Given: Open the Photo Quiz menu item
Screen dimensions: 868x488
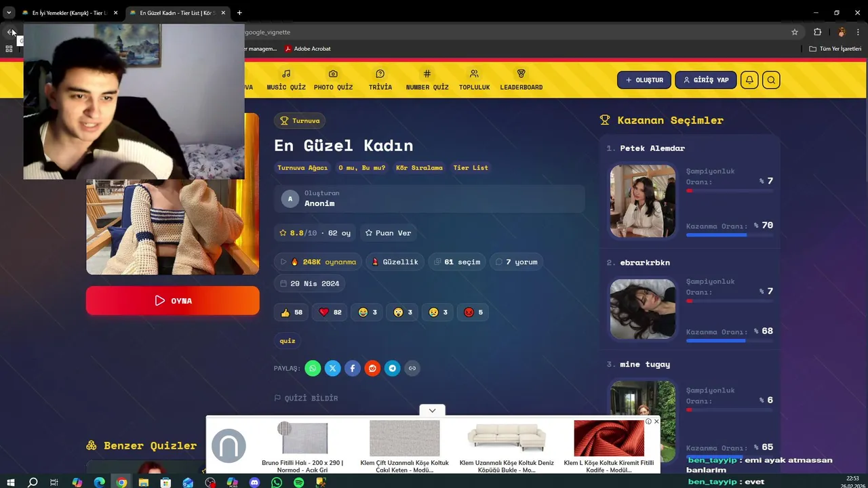Looking at the screenshot, I should click(333, 80).
